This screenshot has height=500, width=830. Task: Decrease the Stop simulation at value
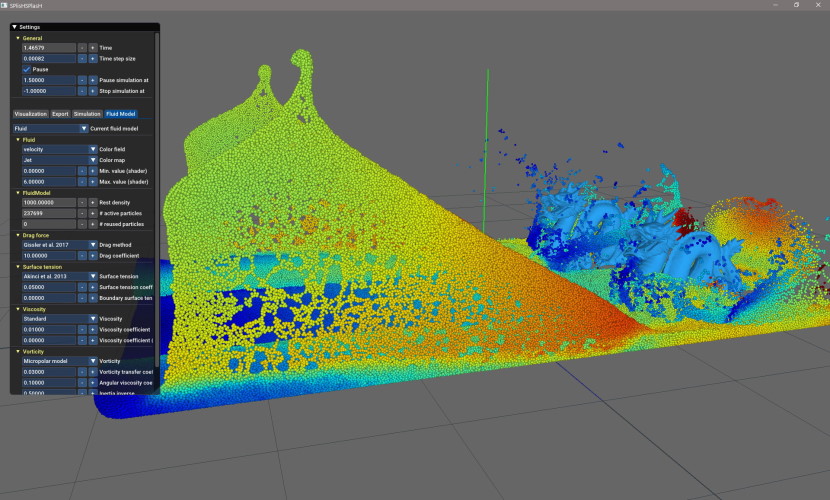[82, 91]
